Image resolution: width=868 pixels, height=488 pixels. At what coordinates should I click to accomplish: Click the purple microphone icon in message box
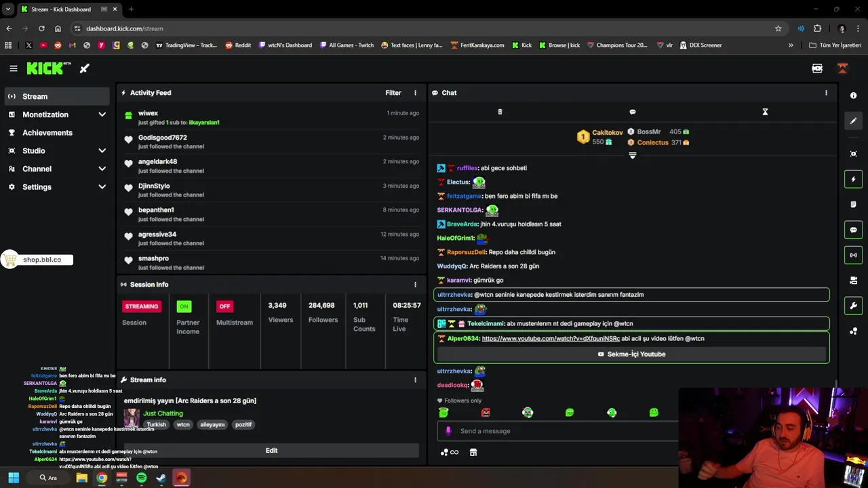coord(448,431)
